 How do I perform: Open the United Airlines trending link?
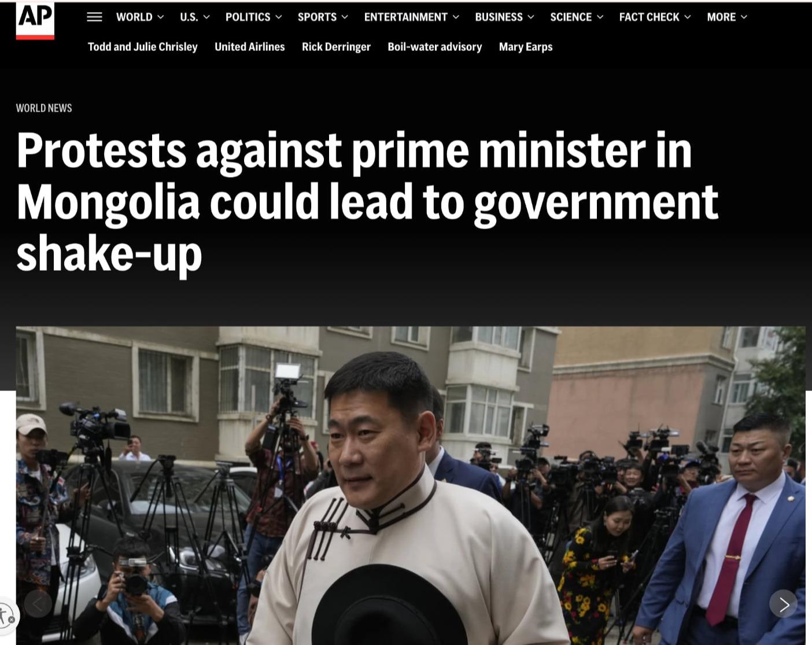250,47
